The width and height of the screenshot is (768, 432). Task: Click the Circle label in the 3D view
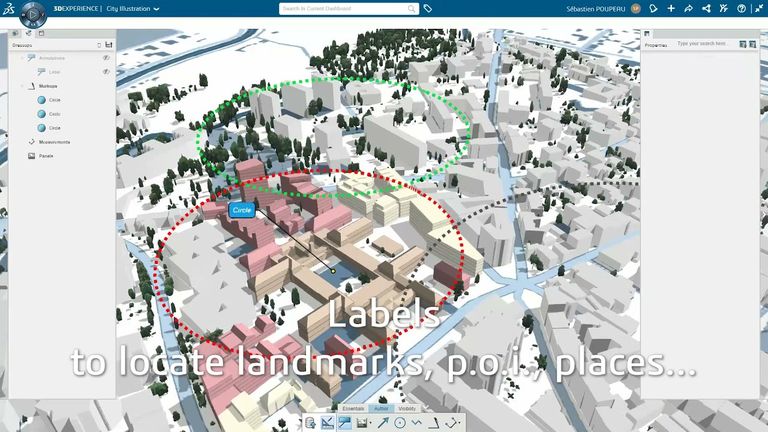[241, 210]
